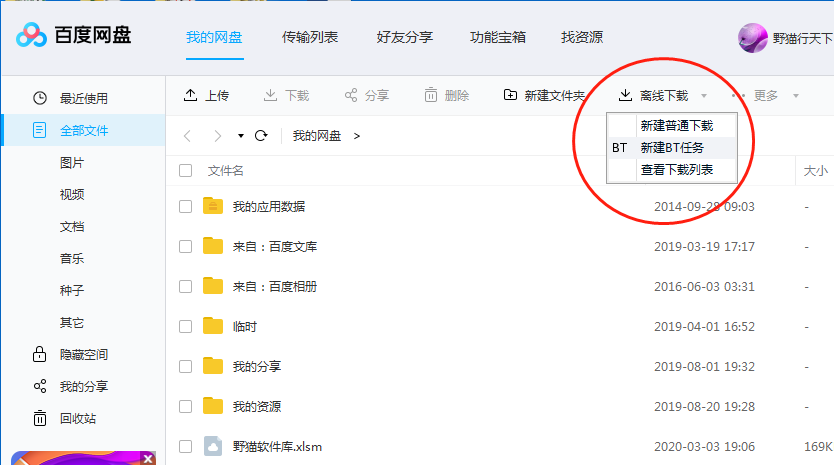Screen dimensions: 834x465
Task: Click 我的网盘 breadcrumb link
Action: tap(316, 136)
